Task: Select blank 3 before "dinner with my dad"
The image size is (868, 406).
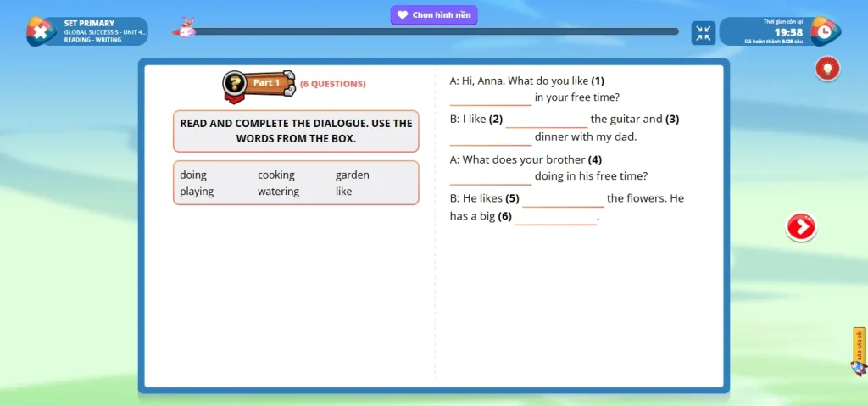Action: tap(491, 138)
